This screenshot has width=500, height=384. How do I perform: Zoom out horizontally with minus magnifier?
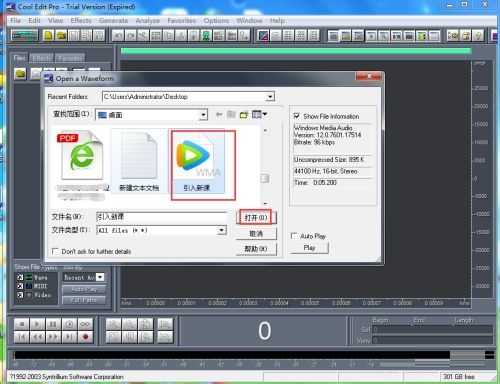click(130, 324)
